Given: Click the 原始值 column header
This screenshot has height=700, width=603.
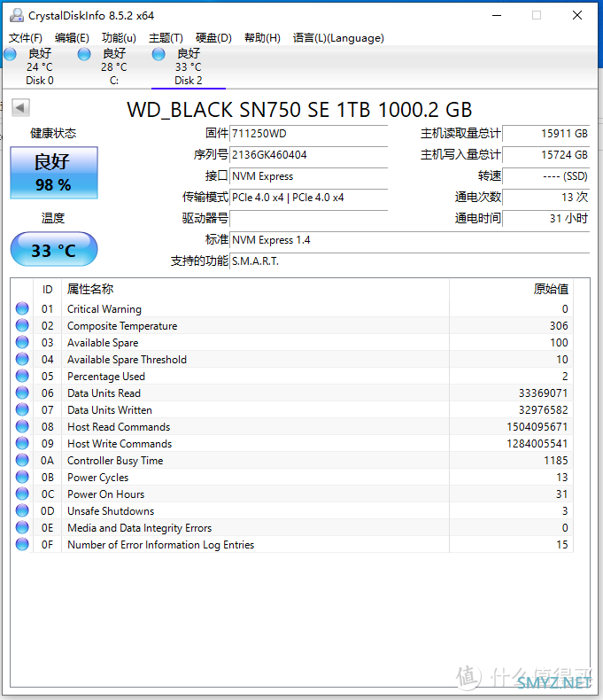Looking at the screenshot, I should tap(511, 289).
